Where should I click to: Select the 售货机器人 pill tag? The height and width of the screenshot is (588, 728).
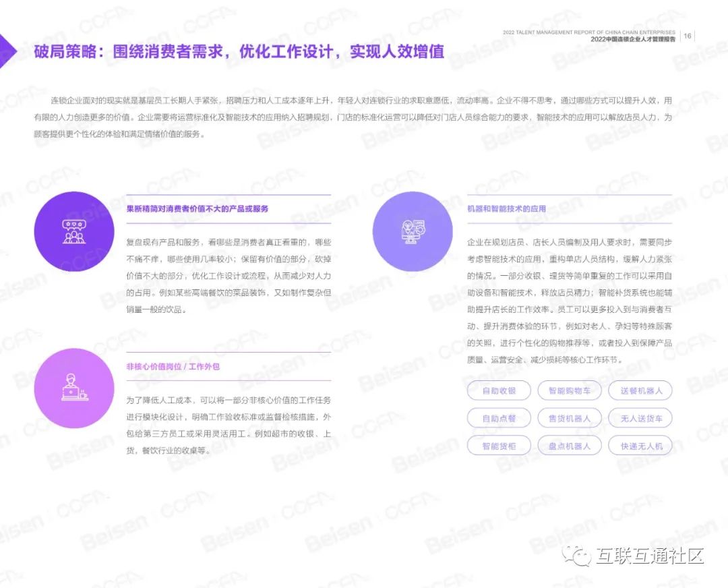tap(570, 419)
